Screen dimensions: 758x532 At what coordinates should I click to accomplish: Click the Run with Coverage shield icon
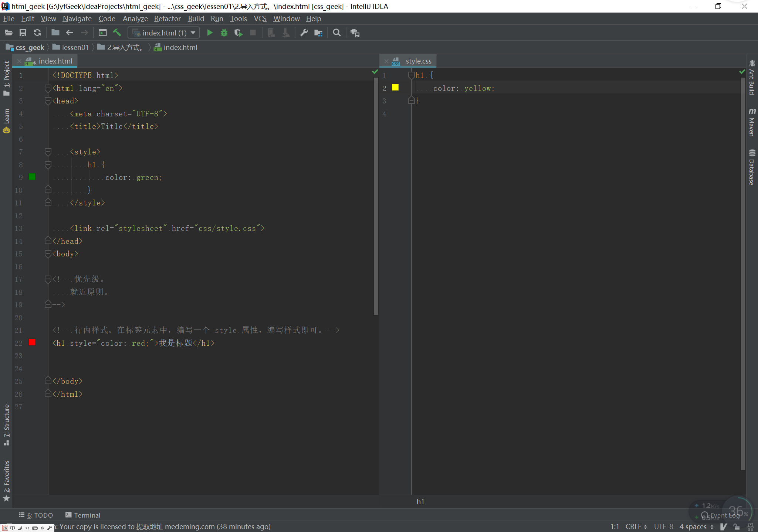coord(238,33)
